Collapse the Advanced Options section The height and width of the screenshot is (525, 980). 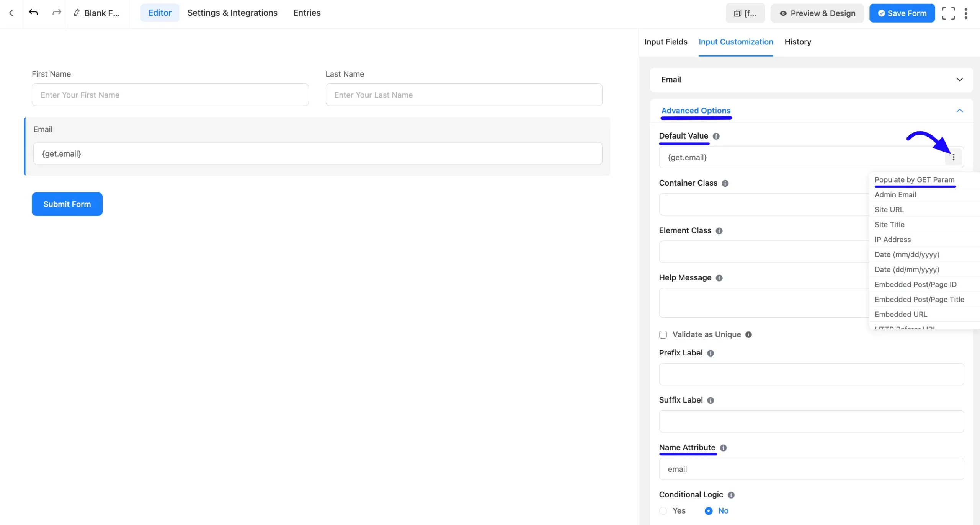(959, 111)
